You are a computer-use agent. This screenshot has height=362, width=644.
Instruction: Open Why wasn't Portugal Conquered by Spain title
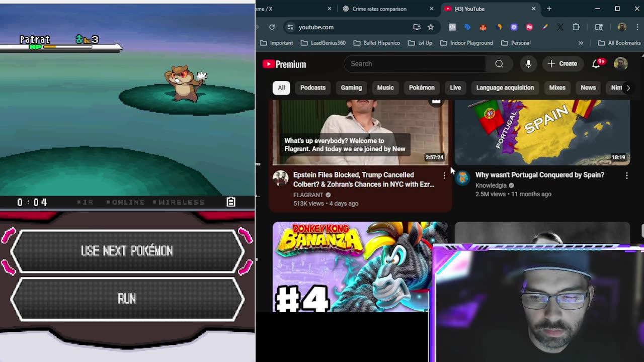tap(540, 175)
